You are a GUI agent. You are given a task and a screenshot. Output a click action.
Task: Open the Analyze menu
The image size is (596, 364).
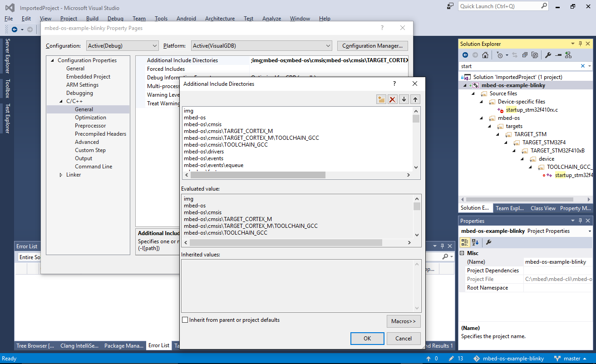[271, 19]
